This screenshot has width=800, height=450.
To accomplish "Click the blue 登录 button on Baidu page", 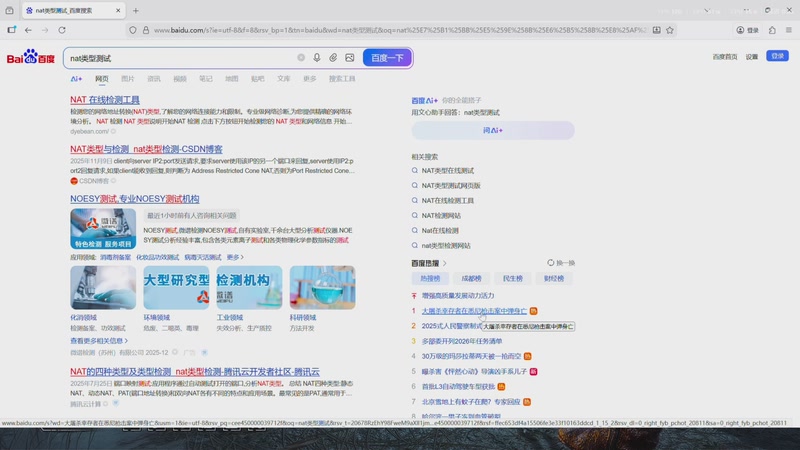I will tap(777, 56).
